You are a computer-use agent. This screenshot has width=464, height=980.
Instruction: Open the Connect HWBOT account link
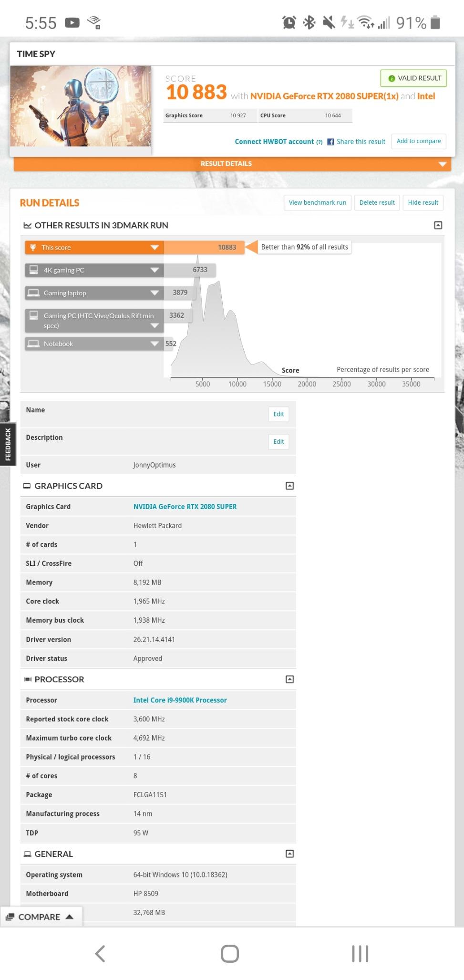click(x=274, y=142)
